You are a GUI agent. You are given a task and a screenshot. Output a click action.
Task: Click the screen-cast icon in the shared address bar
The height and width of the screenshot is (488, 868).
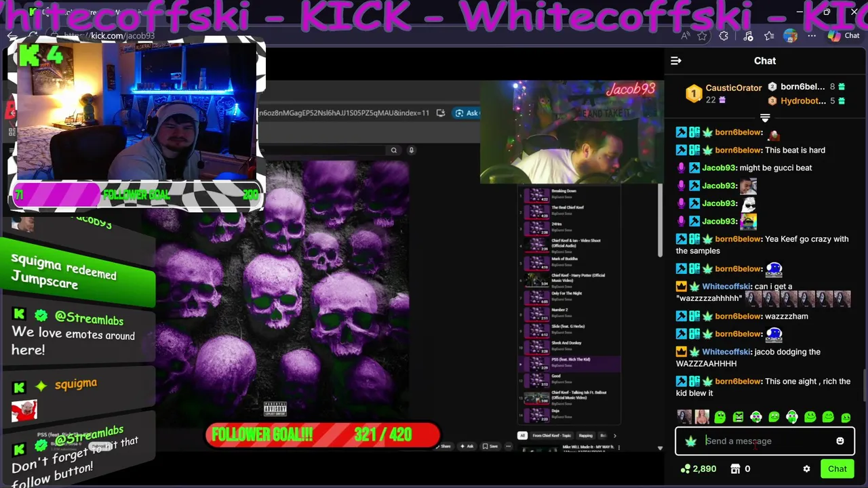[441, 113]
